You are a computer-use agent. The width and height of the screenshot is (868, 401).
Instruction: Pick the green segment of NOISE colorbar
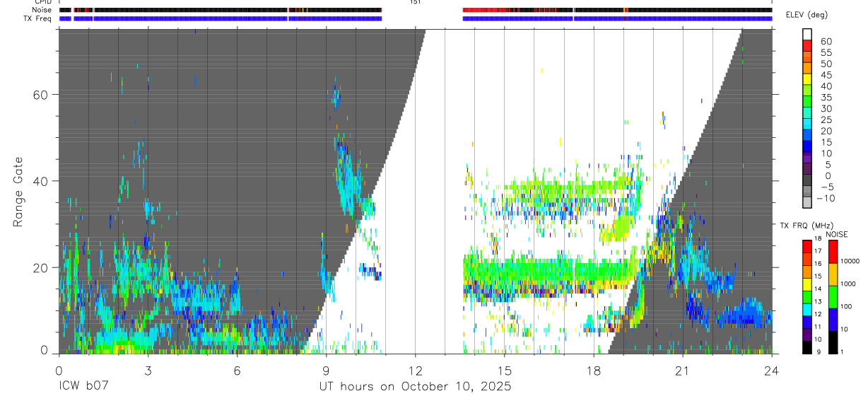tap(833, 297)
